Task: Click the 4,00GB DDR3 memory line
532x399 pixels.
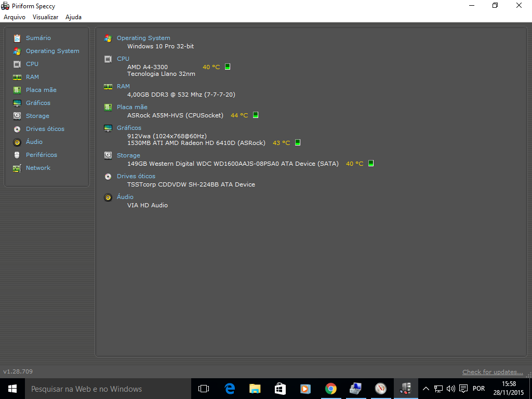Action: [x=181, y=95]
